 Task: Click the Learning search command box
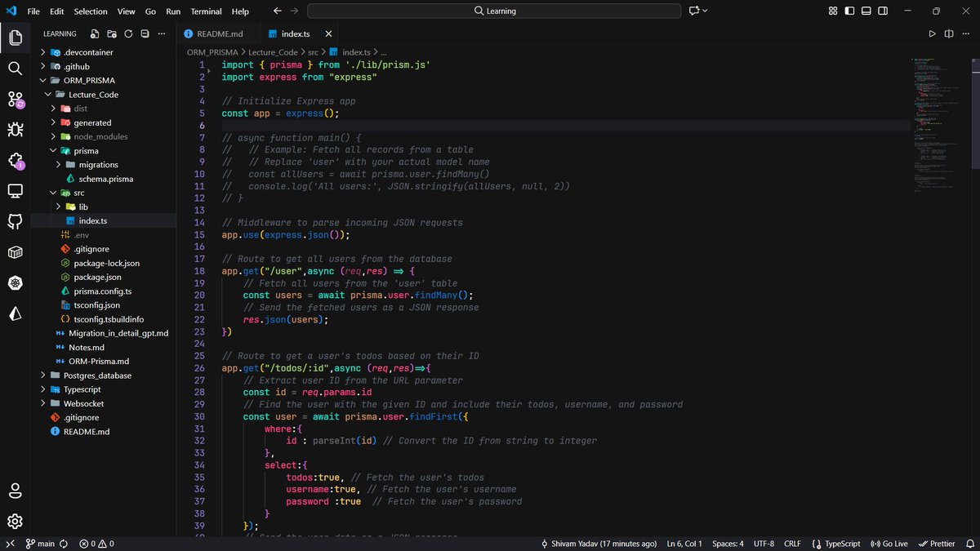point(494,11)
